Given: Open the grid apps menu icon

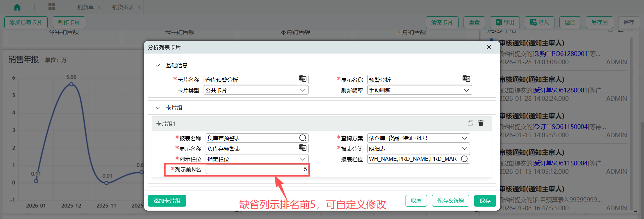Looking at the screenshot, I should (x=52, y=7).
